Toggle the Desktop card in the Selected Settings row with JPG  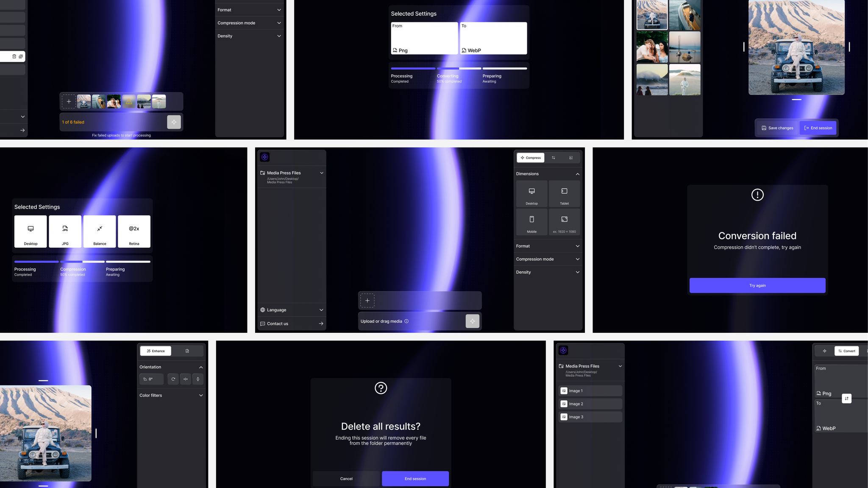pos(31,231)
